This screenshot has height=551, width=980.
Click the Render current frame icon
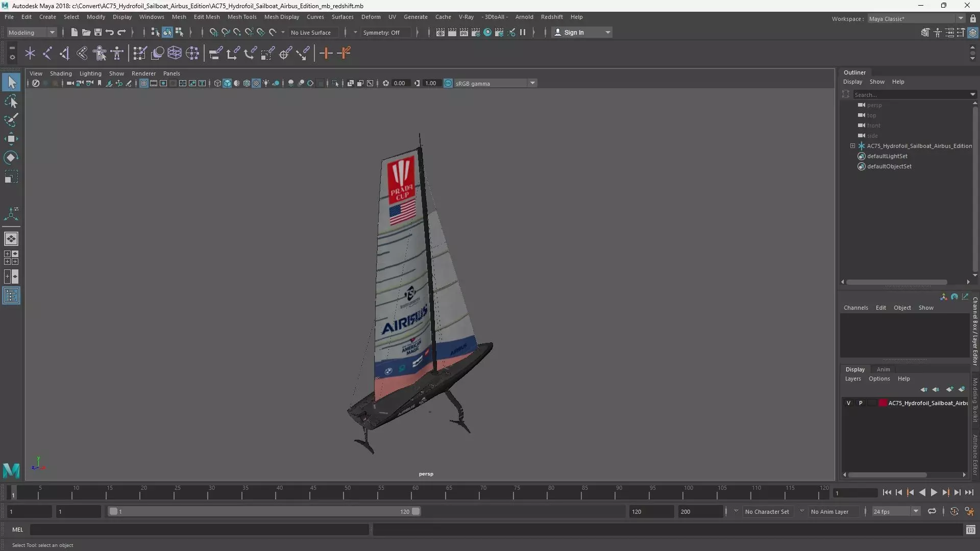pos(452,32)
